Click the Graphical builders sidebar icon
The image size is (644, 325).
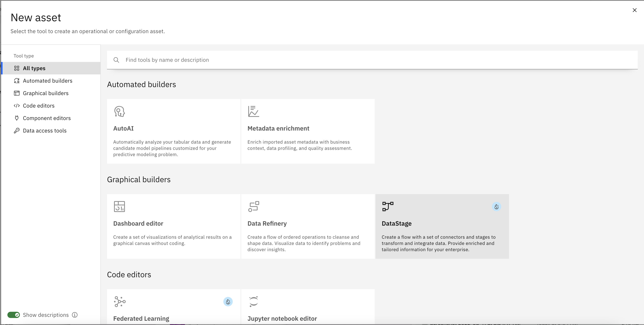(17, 93)
